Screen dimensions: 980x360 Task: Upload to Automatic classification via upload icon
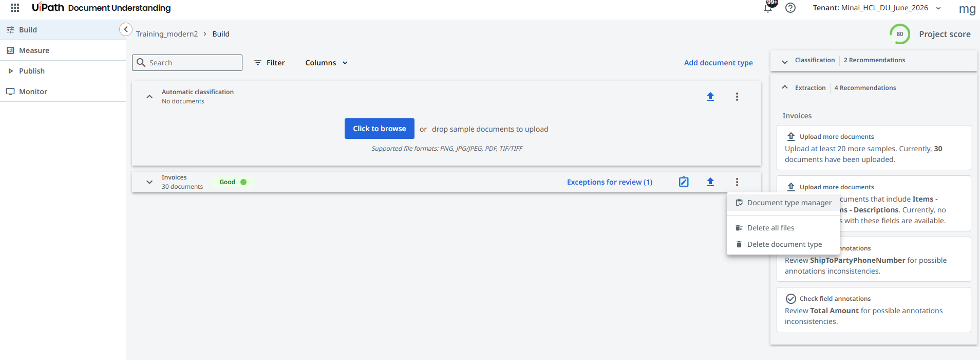[710, 97]
